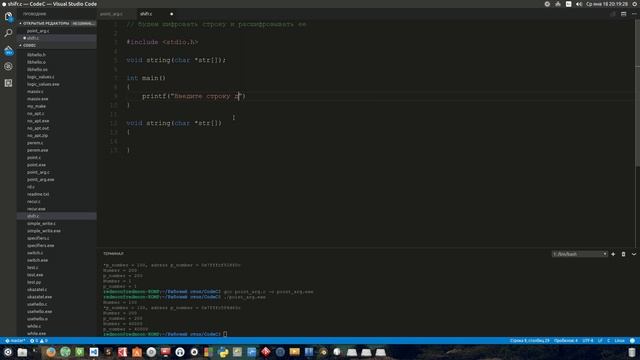
Task: Open the More actions ellipsis for the editor
Action: coord(634,14)
